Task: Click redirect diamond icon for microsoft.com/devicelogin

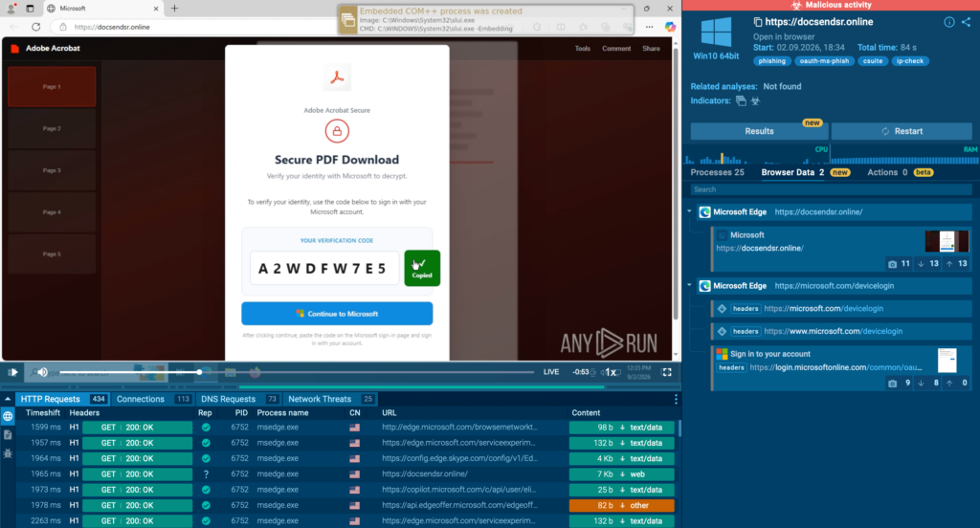Action: (722, 309)
